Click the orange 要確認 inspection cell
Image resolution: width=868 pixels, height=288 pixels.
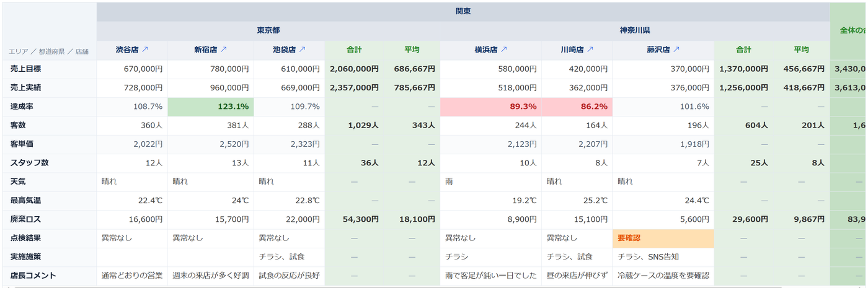(663, 238)
